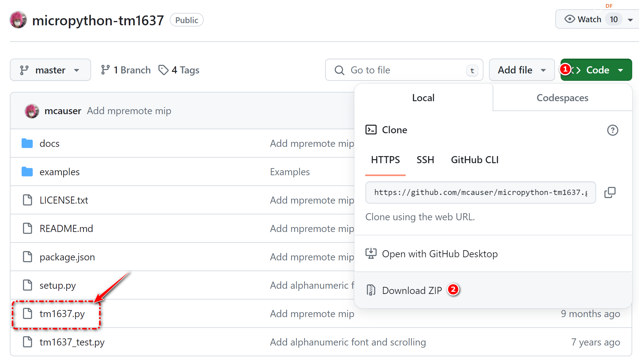The image size is (639, 364).
Task: Click the tm1637.py 9 months ago timestamp
Action: (590, 314)
